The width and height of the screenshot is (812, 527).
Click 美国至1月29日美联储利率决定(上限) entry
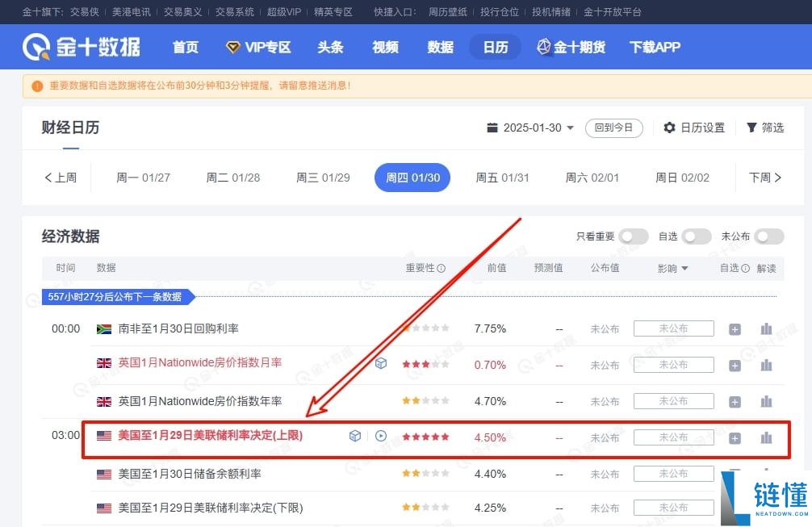[x=210, y=435]
